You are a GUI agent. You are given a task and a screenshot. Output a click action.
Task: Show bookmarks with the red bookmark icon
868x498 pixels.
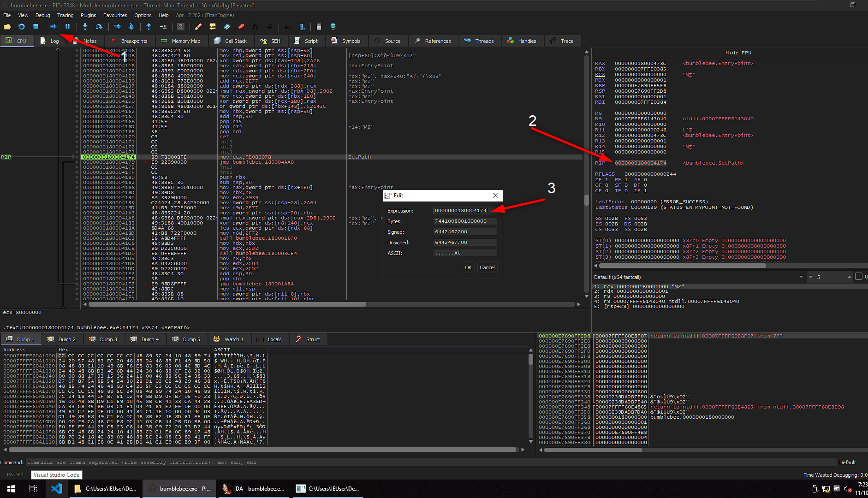241,27
